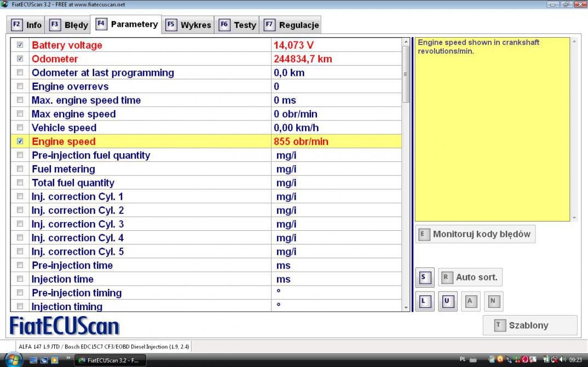Open Szablony templates button
This screenshot has width=588, height=367.
[x=530, y=325]
